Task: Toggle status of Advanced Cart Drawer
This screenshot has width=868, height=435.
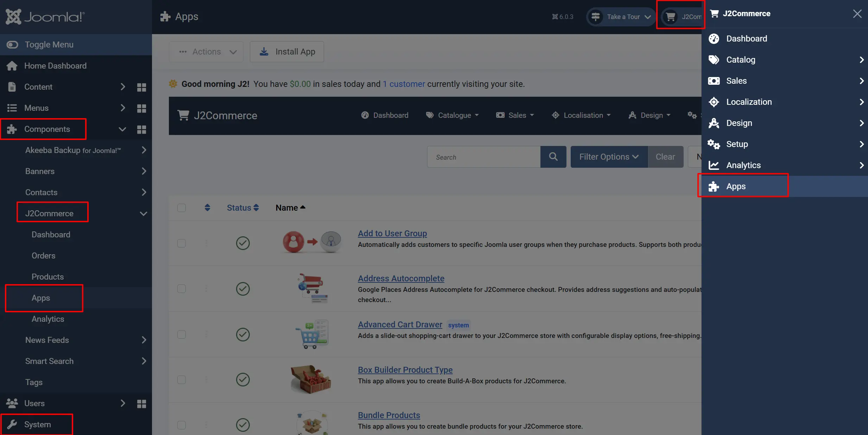Action: 243,334
